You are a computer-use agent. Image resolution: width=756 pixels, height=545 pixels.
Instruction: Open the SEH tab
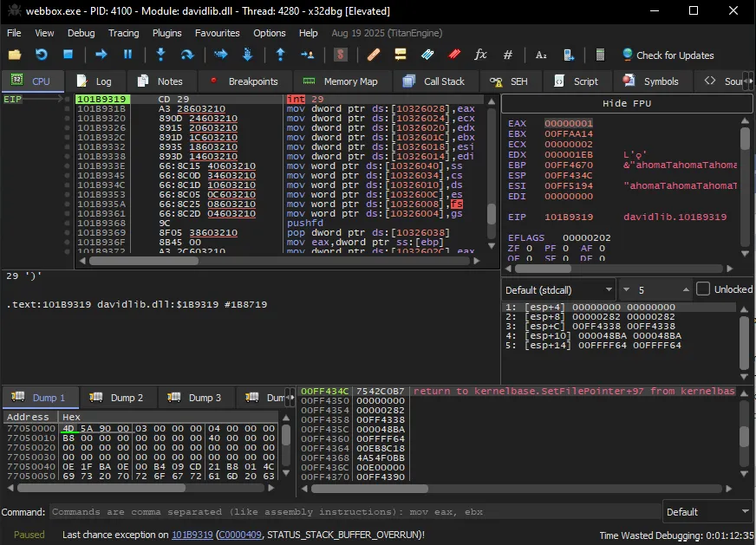[x=510, y=81]
